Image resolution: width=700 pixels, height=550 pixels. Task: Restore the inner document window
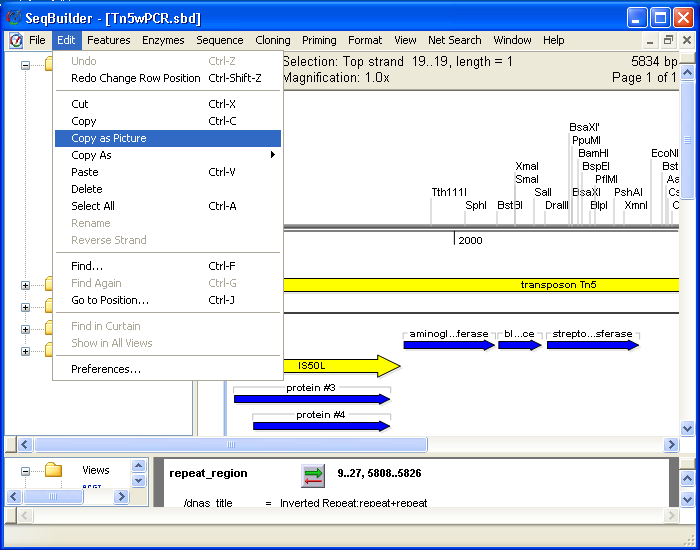pos(668,40)
